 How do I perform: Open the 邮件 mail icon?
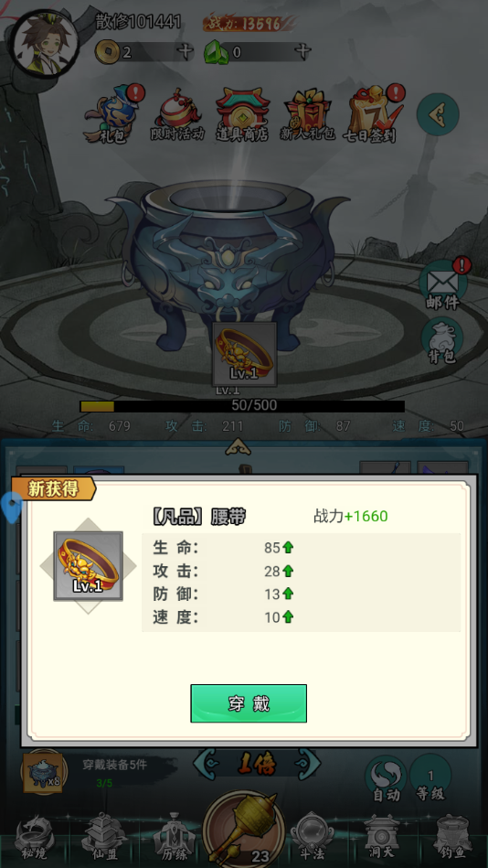(x=442, y=285)
